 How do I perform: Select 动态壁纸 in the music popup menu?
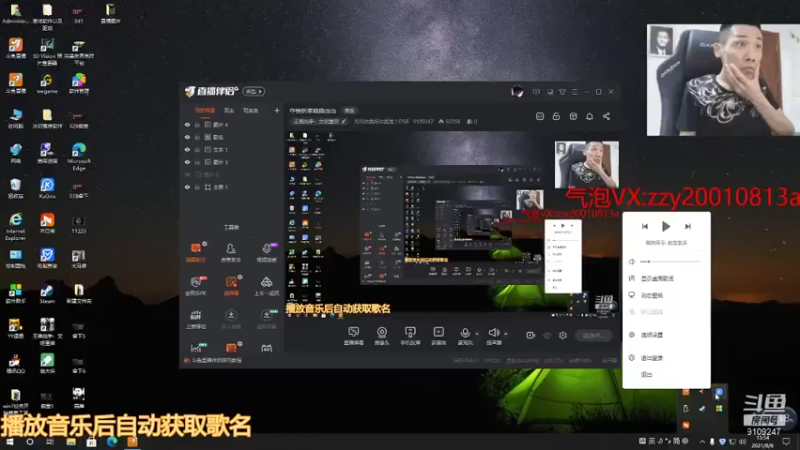point(652,295)
